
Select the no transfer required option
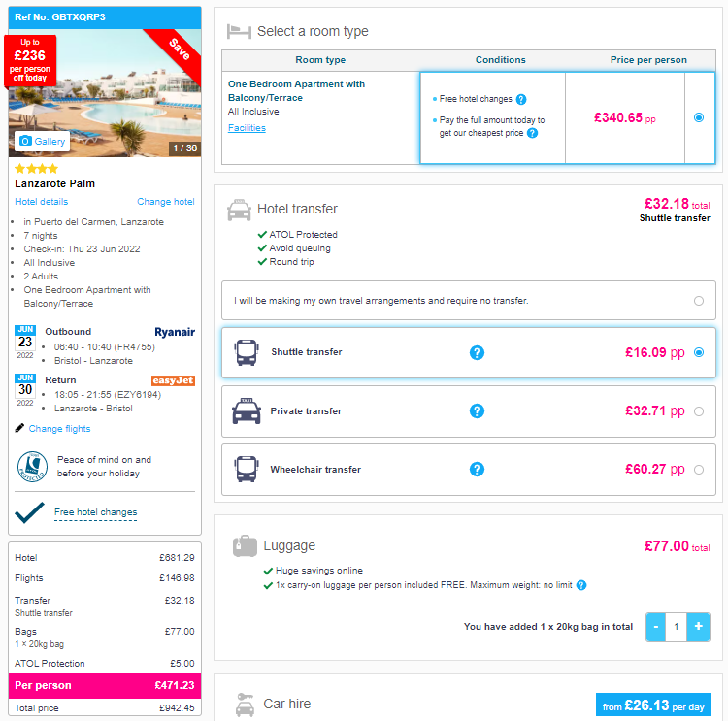pos(699,301)
